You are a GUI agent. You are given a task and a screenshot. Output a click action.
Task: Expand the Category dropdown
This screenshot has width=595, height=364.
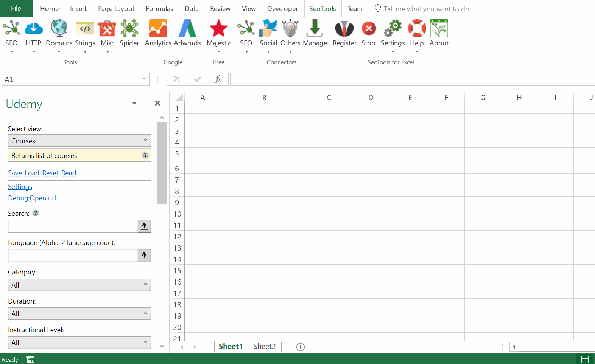[x=145, y=285]
